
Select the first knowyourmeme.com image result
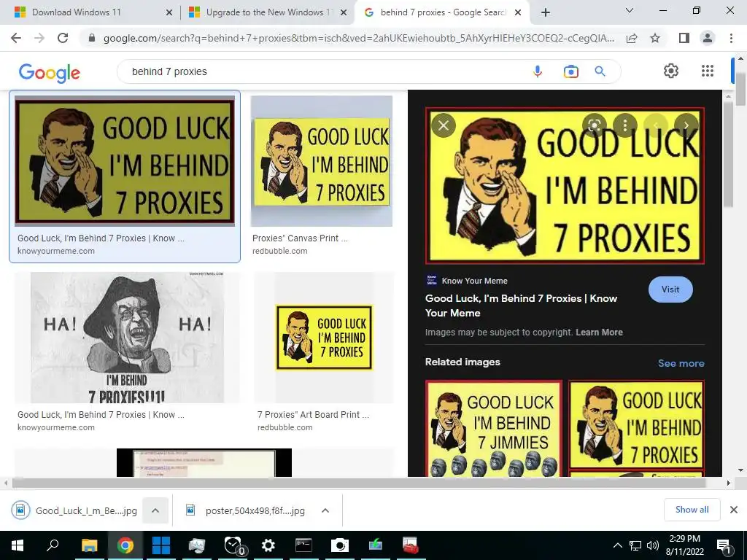point(125,161)
